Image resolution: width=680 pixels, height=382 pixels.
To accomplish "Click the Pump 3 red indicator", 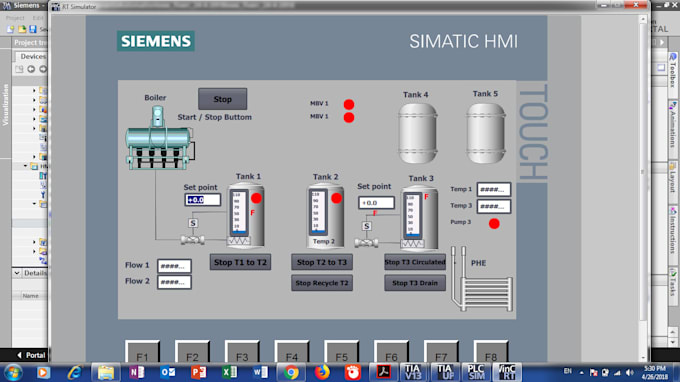I will point(494,224).
